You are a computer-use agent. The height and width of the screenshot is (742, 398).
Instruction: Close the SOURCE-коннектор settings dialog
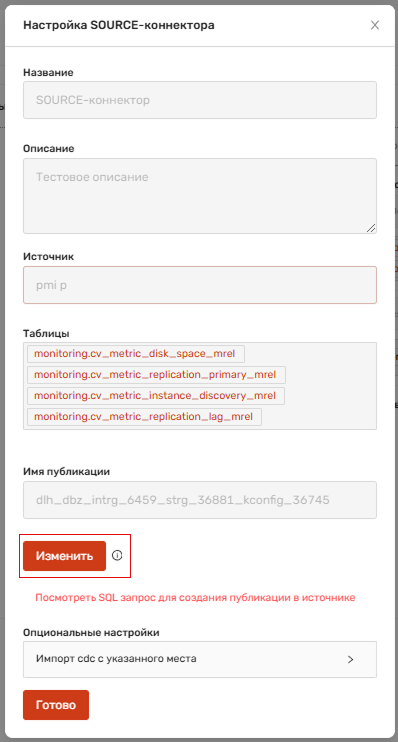(x=375, y=25)
